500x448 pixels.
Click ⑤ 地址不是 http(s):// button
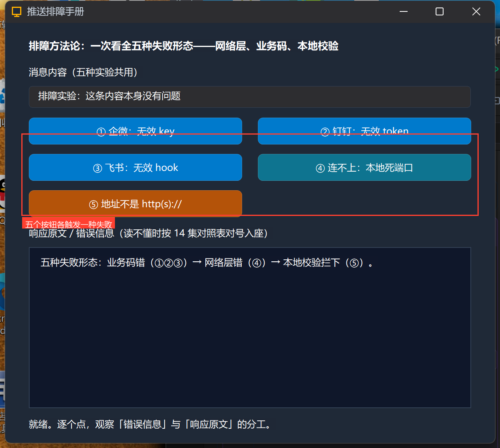135,204
